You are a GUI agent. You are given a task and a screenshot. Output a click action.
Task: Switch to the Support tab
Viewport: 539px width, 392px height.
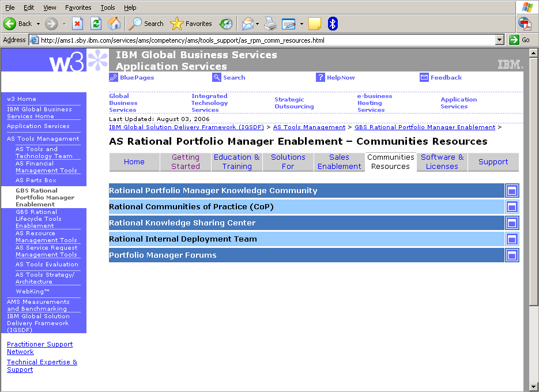493,161
